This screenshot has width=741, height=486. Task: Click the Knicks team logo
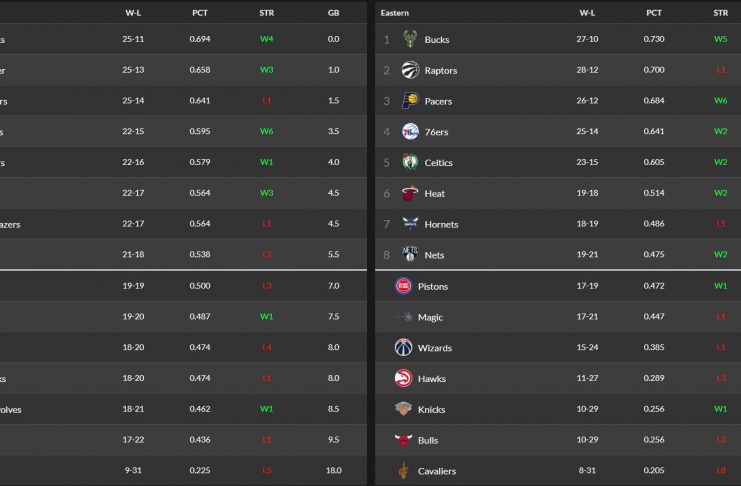(403, 409)
